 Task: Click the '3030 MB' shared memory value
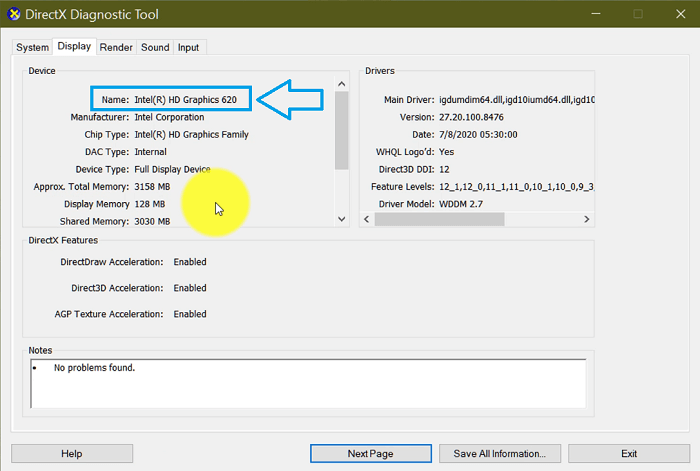(x=152, y=221)
